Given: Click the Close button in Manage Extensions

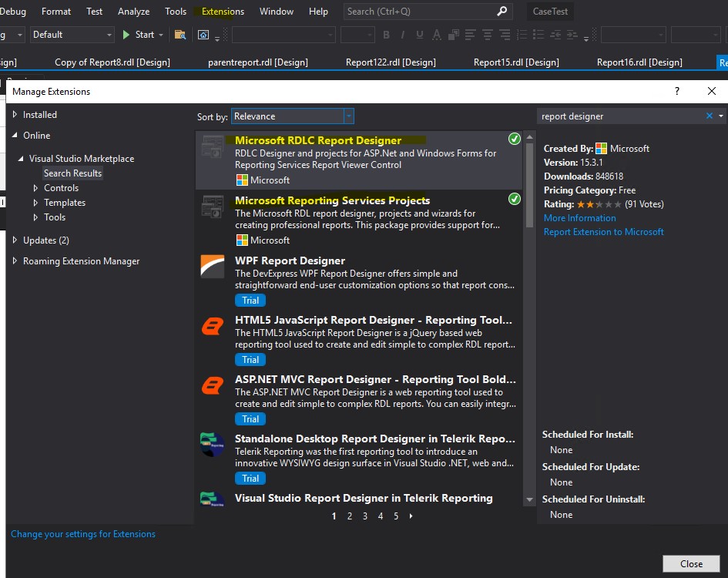Looking at the screenshot, I should [x=691, y=563].
